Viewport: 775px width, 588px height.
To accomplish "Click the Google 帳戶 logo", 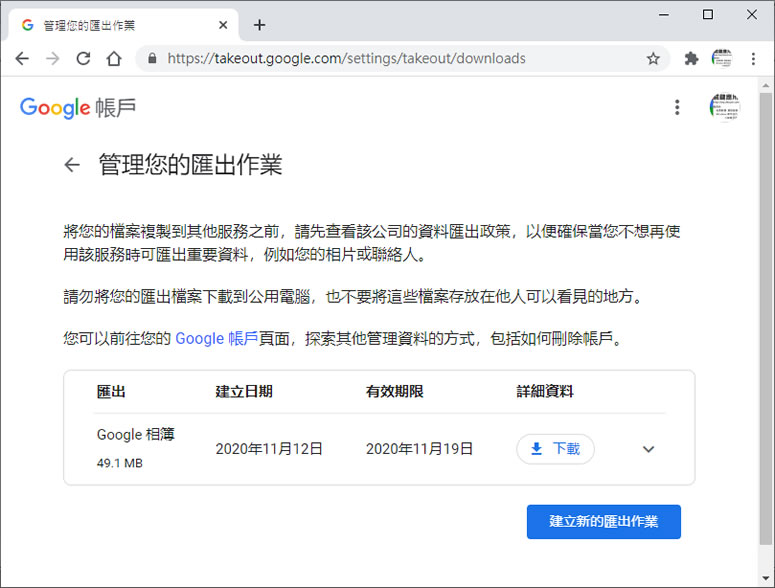I will (78, 108).
